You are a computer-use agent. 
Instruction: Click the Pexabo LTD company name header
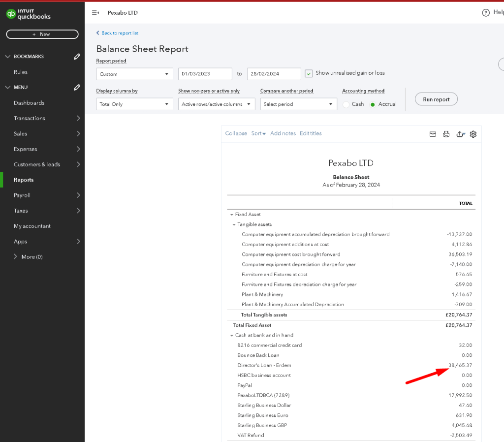[x=123, y=13]
